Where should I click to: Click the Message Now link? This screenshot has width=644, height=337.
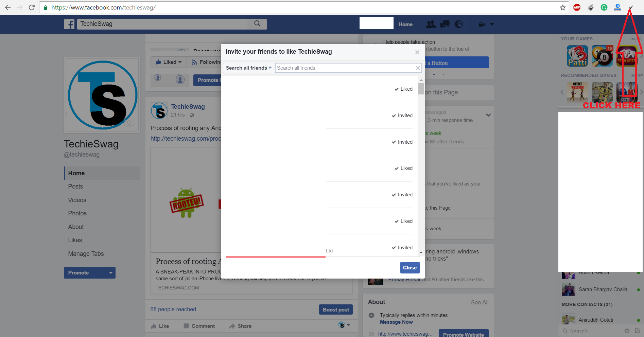396,322
